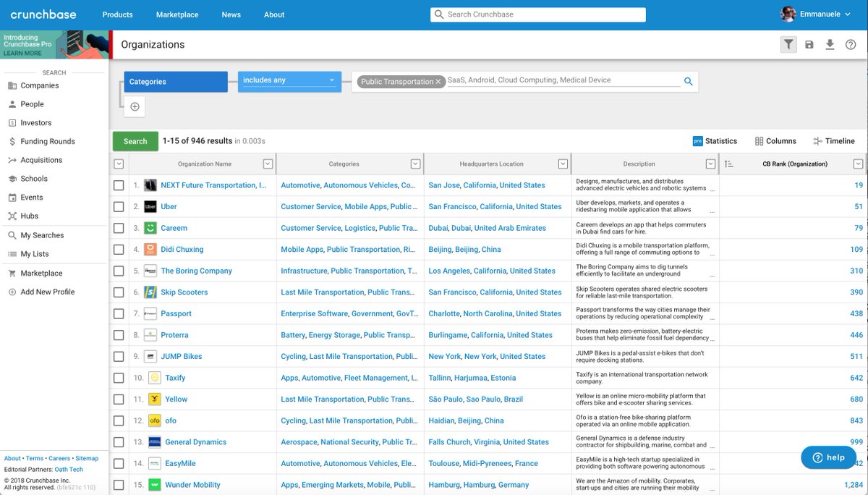Click the Introducing Crunchbase Pro banner
This screenshot has height=495, width=868.
tap(54, 45)
